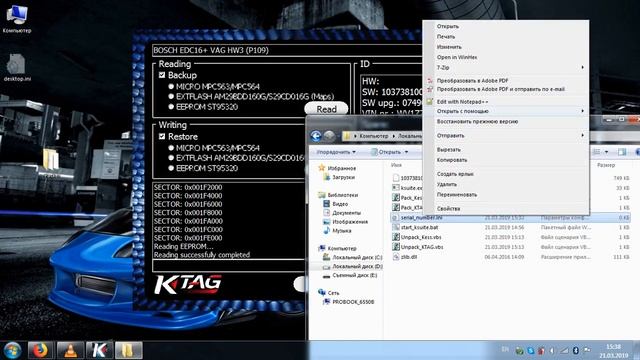Open Explorer folder icon in taskbar
This screenshot has width=640, height=360.
click(x=129, y=350)
